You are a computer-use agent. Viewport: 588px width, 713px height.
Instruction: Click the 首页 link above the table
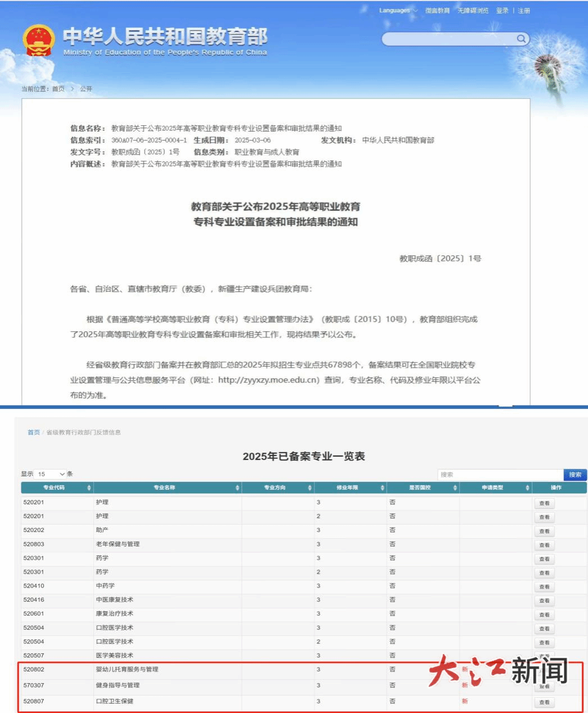[x=34, y=432]
